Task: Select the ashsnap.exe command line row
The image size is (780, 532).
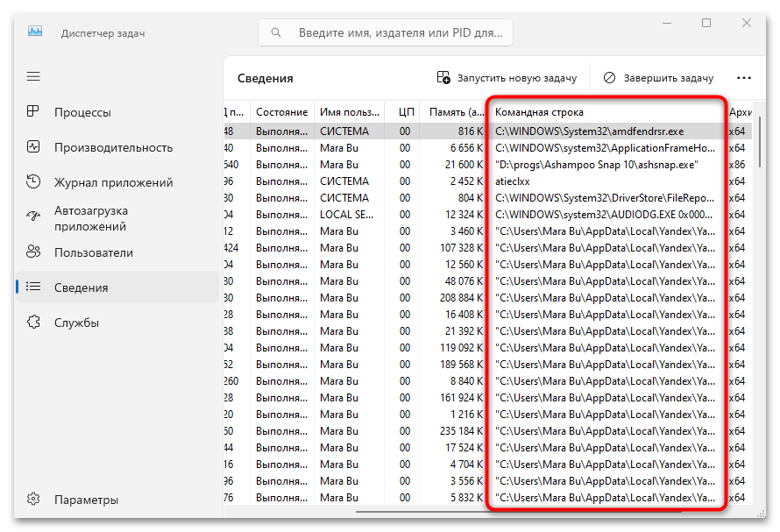Action: [597, 165]
